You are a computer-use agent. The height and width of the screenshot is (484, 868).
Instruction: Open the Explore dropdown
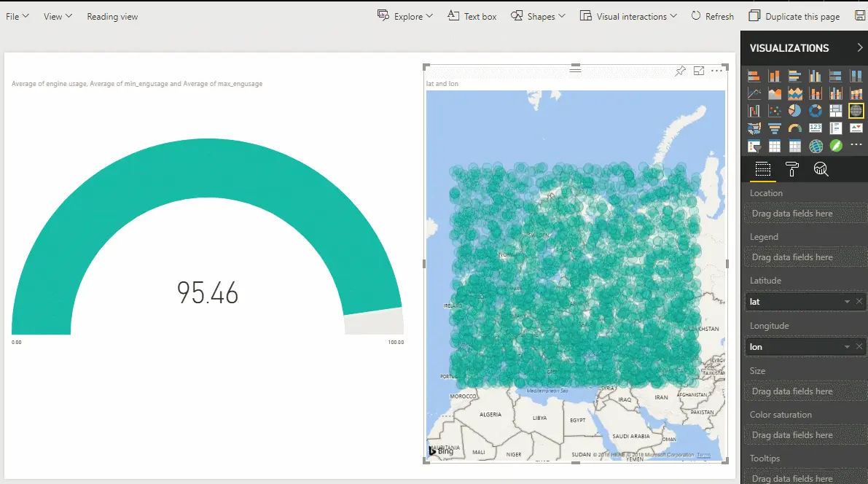[405, 17]
